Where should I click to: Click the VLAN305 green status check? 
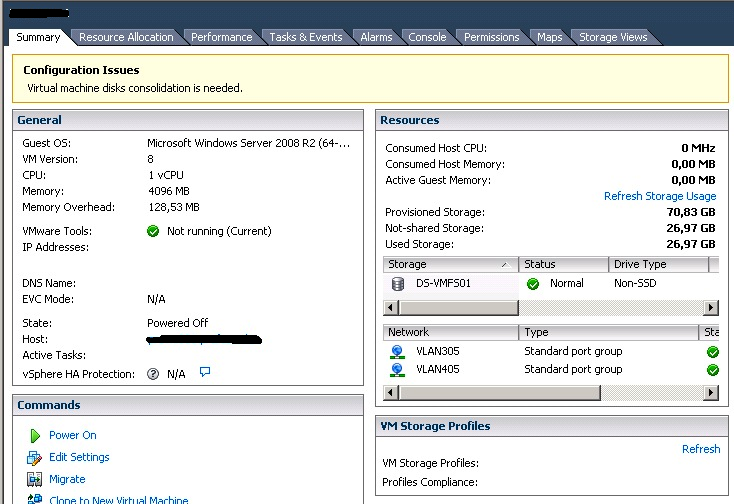(x=712, y=352)
